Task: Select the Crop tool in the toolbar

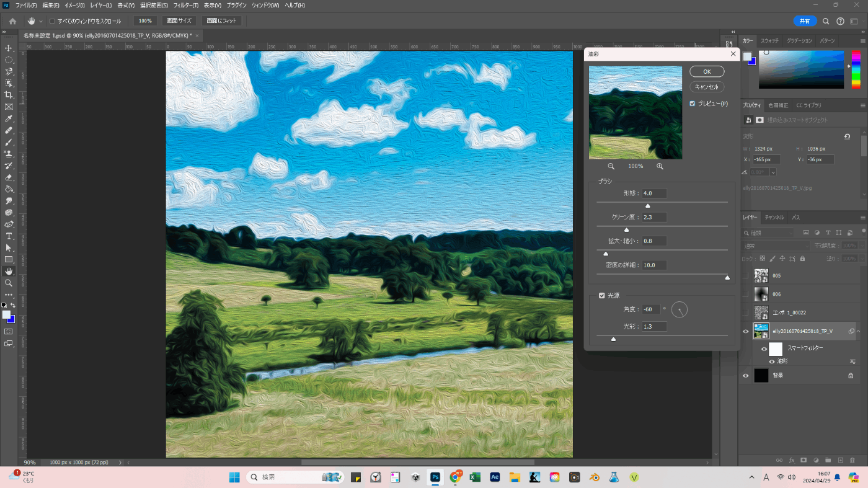Action: [x=9, y=95]
